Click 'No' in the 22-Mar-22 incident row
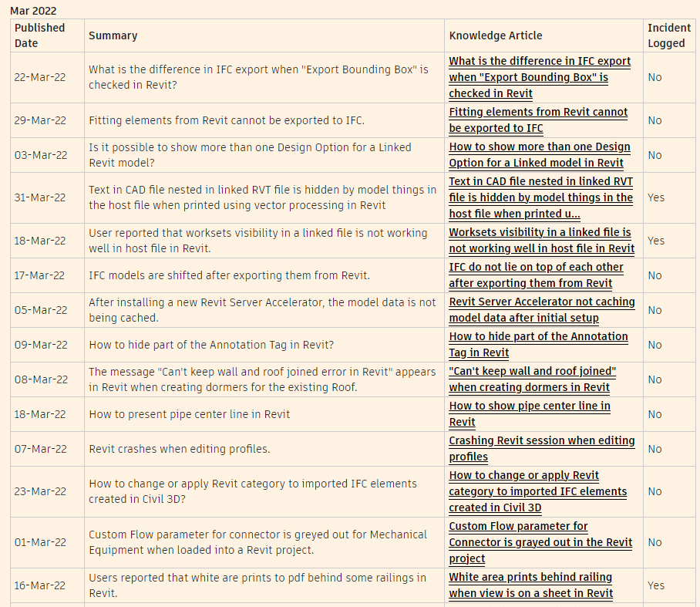 [655, 77]
